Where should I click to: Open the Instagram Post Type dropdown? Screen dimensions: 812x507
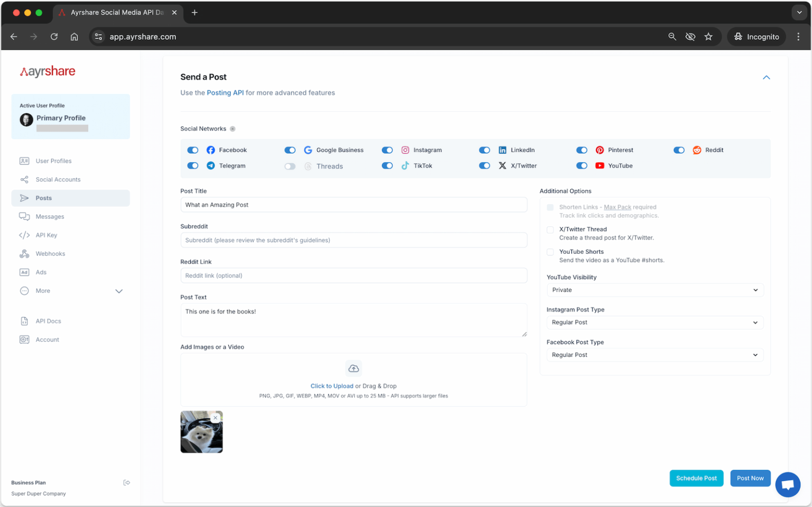pyautogui.click(x=654, y=322)
